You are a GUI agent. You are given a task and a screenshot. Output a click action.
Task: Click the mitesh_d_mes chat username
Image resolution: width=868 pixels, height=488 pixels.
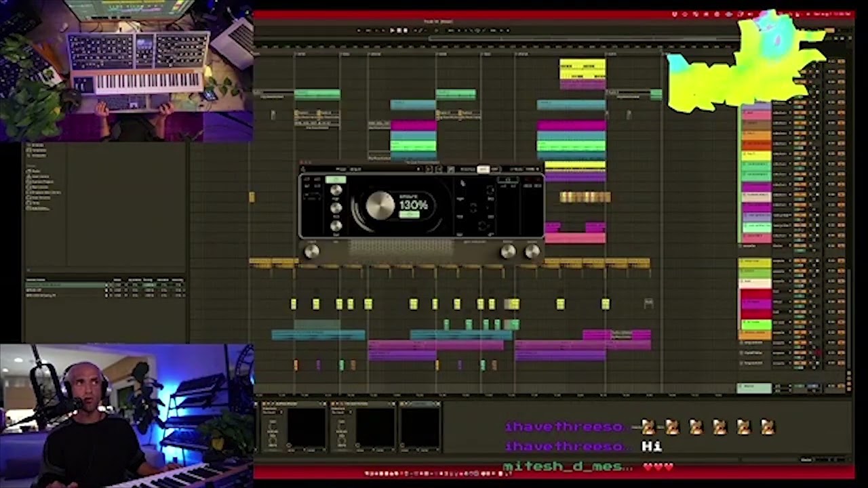click(x=568, y=467)
